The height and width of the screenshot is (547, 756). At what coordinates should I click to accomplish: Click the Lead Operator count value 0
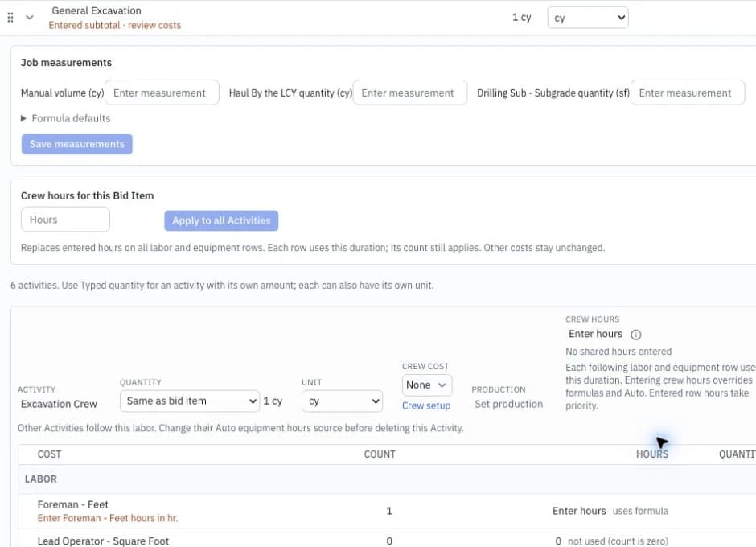point(389,541)
